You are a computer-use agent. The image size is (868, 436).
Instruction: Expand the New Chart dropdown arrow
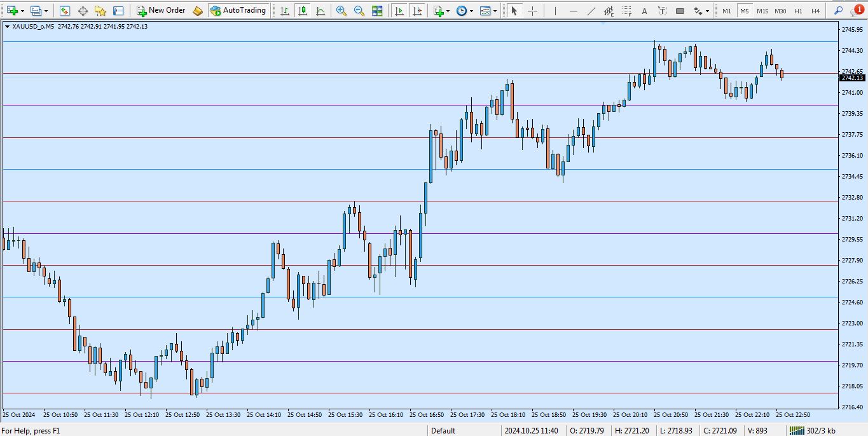point(22,11)
